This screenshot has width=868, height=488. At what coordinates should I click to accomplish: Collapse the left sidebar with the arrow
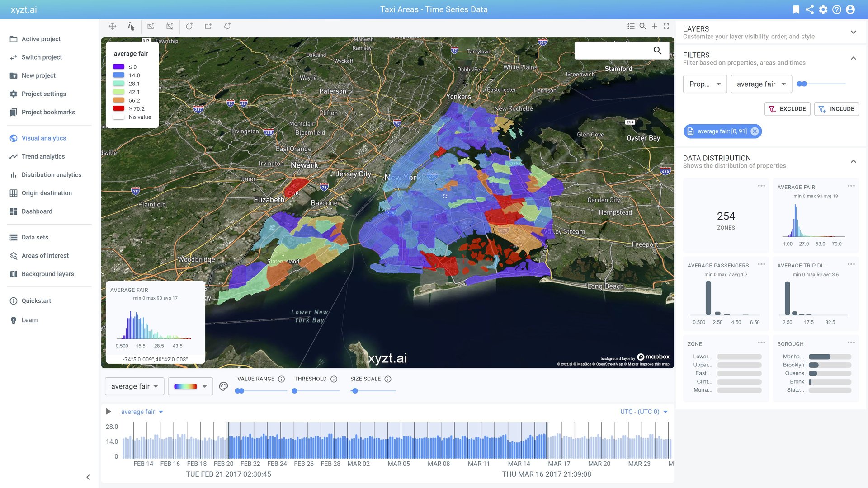click(88, 477)
